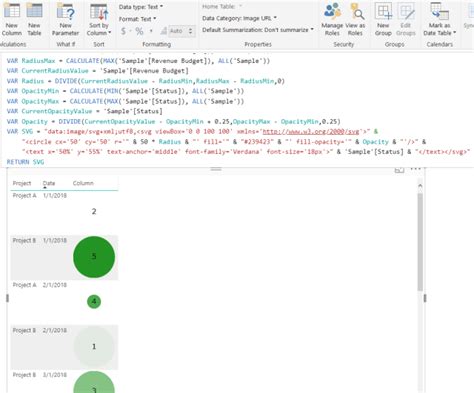Screen dimensions: 474x393
Task: Click the New Group icon
Action: click(383, 19)
